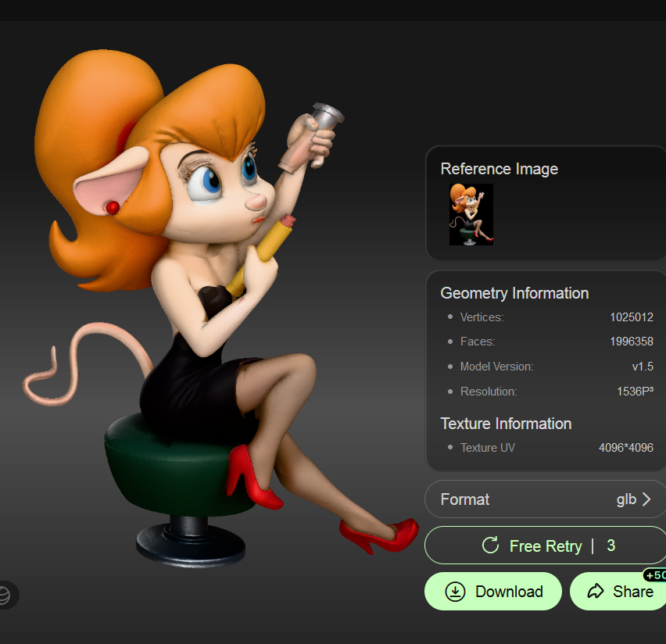Download the 3D model
This screenshot has width=666, height=644.
493,592
